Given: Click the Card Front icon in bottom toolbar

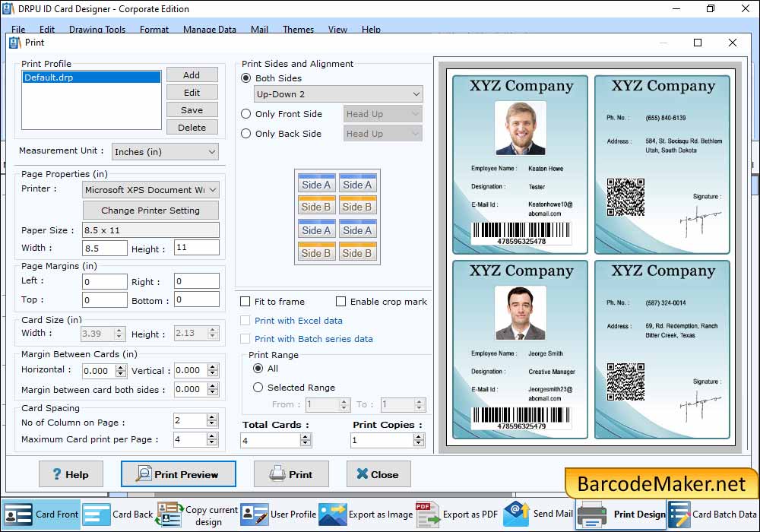Looking at the screenshot, I should coord(18,515).
